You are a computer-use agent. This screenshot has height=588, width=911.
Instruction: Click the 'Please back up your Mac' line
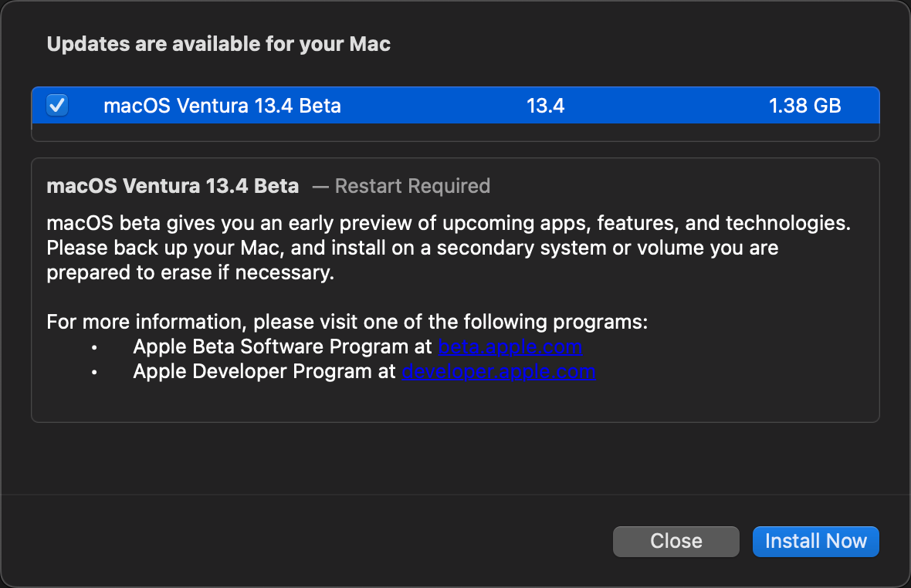[412, 248]
